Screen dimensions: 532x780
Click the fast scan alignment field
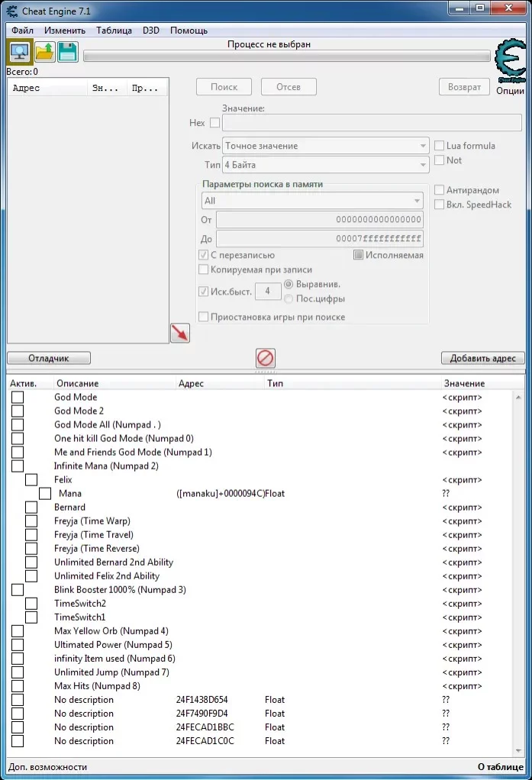pyautogui.click(x=268, y=291)
